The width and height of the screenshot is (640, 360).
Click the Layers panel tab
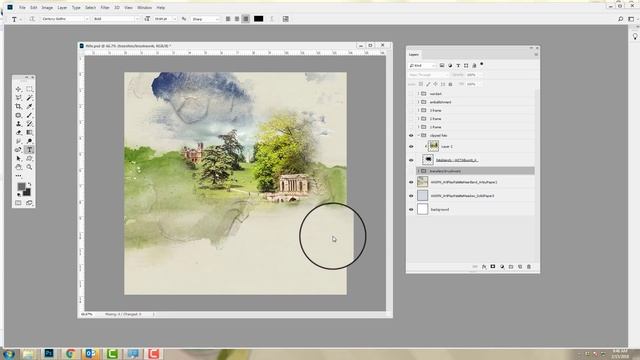[414, 54]
